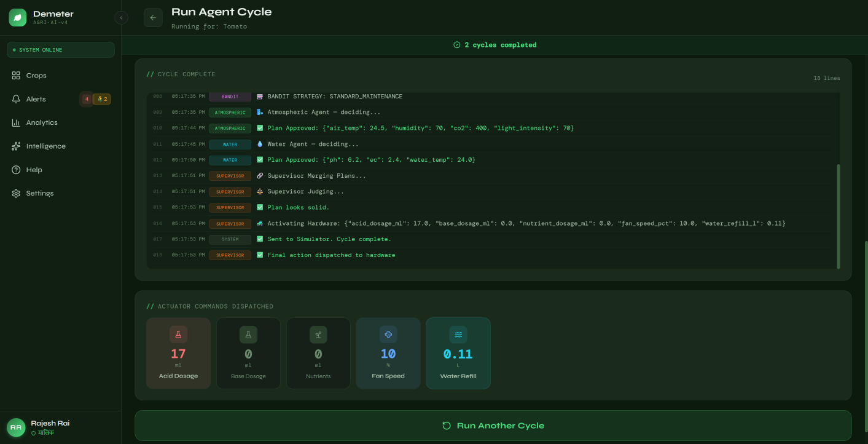This screenshot has width=868, height=444.
Task: Select the Nutrients sprout card
Action: tap(318, 353)
